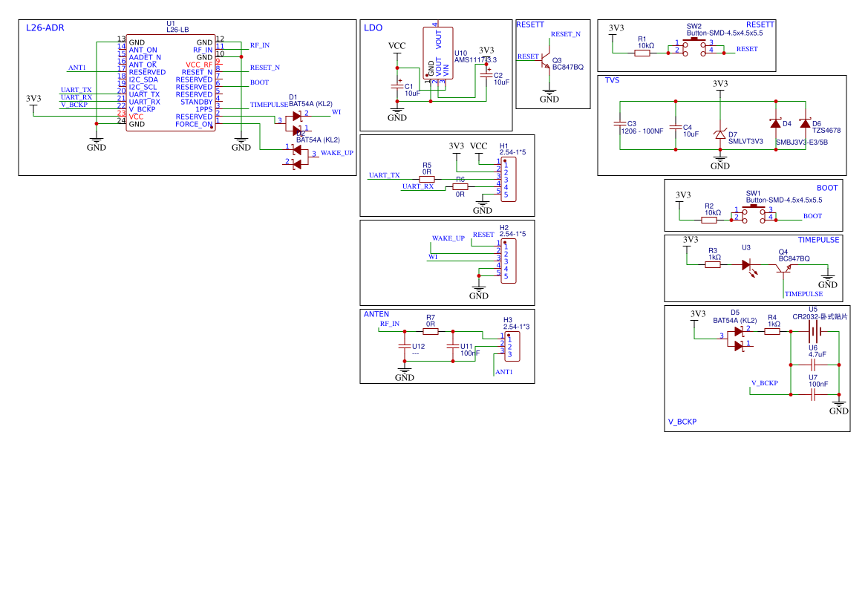Screen dimensions: 868x614
Task: Select the U10 AMS1117-3.3 regulator symbol
Action: [x=438, y=53]
